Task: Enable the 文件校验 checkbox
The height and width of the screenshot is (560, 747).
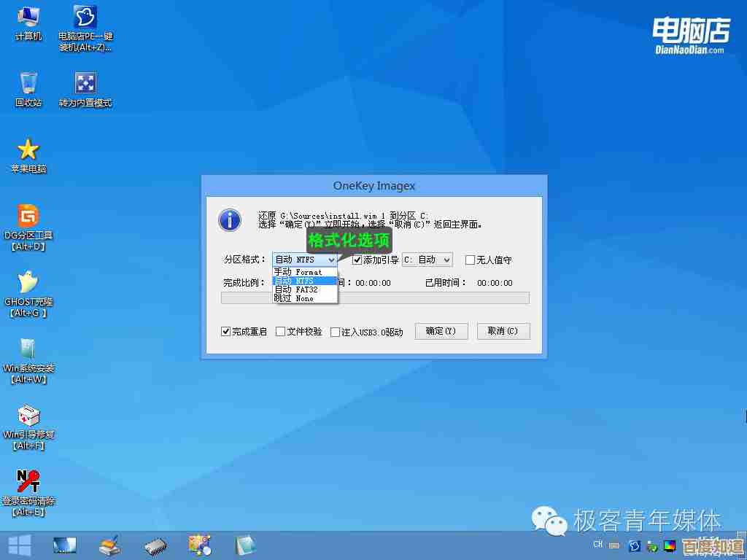Action: [x=280, y=332]
